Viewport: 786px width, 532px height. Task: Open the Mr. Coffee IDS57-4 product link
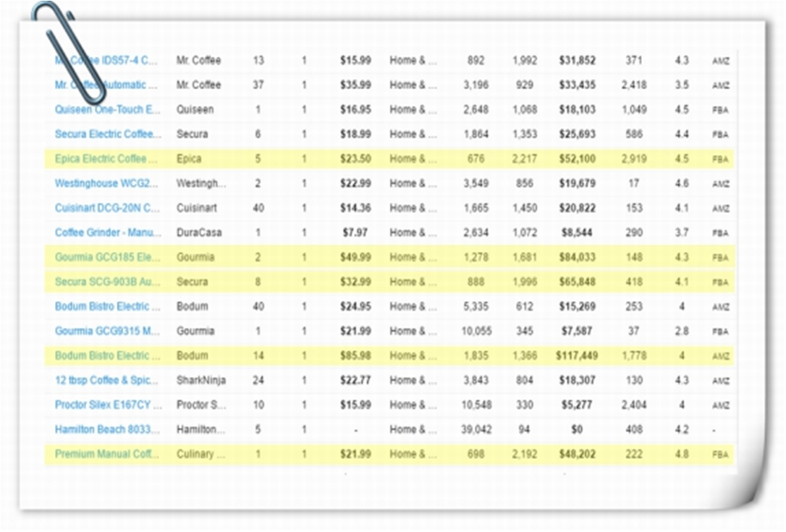116,61
